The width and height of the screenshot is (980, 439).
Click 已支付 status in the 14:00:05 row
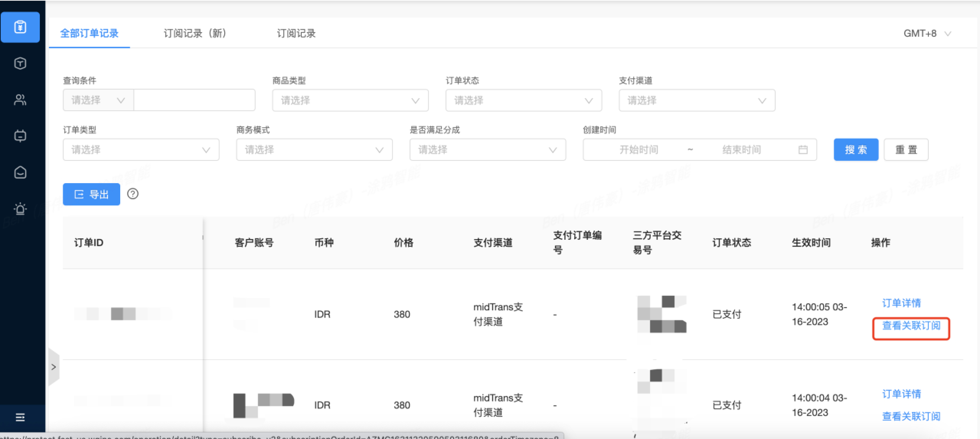click(x=727, y=315)
